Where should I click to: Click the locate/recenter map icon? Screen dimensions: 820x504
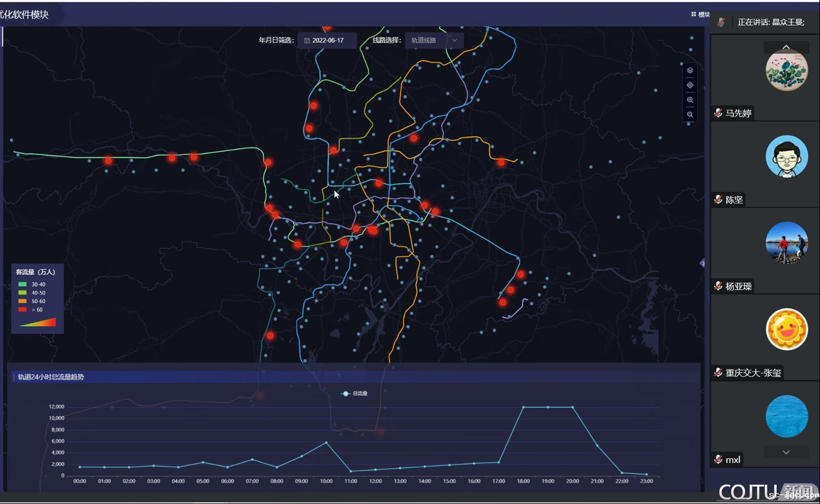tap(690, 86)
